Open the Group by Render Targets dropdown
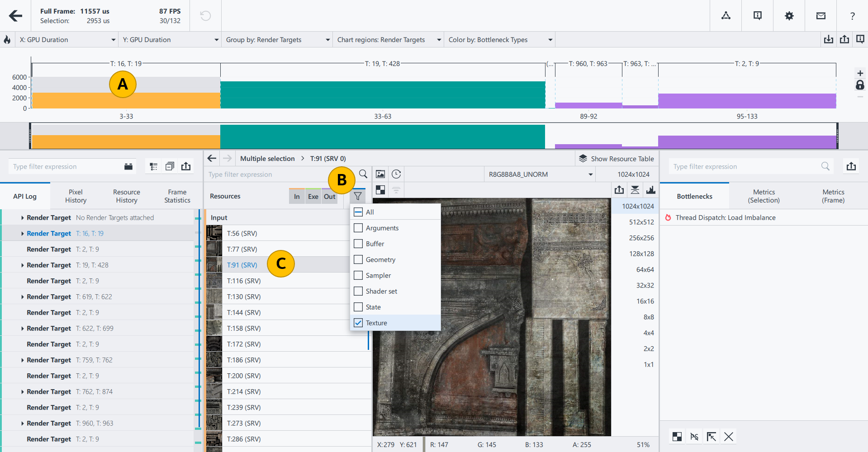The image size is (868, 452). click(277, 40)
